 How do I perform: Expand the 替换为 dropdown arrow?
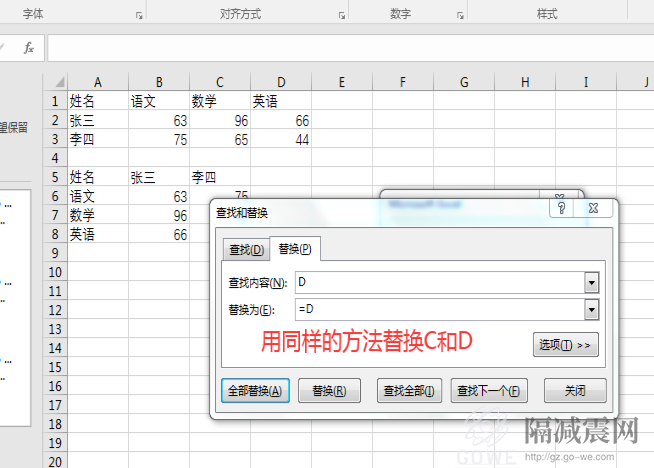click(591, 309)
